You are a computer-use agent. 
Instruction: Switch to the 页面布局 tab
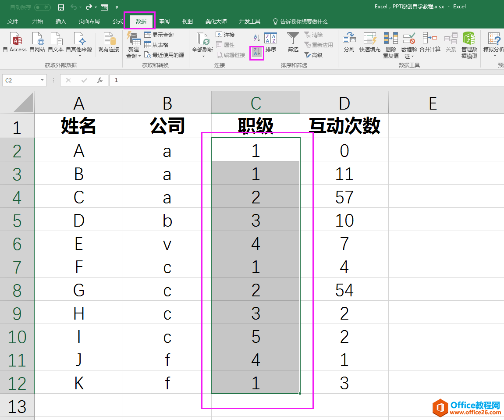pos(89,21)
